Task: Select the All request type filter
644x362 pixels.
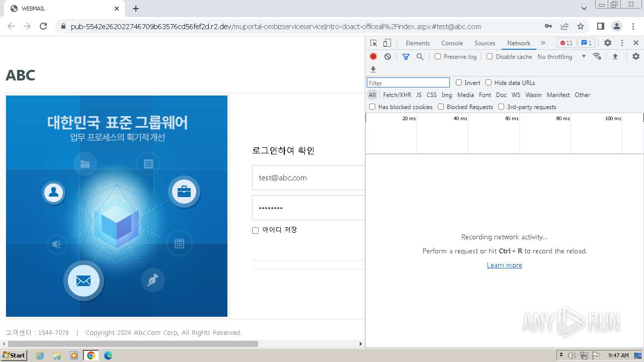Action: [x=372, y=95]
